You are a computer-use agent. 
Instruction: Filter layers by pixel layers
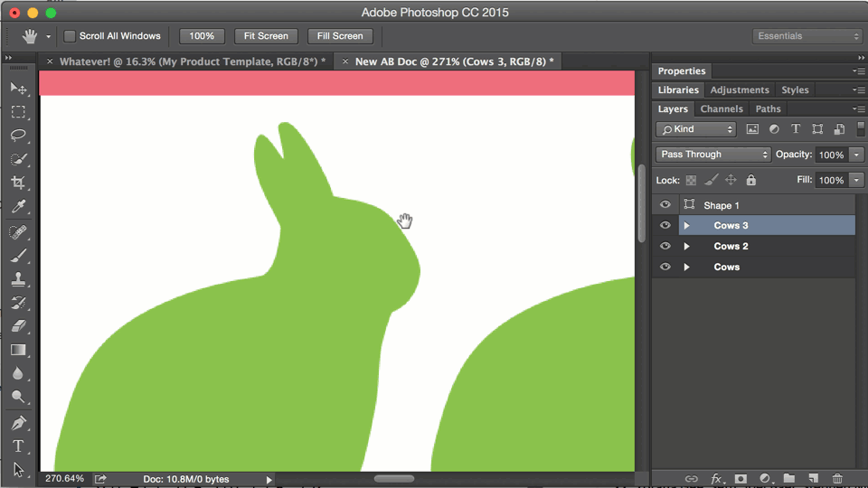pyautogui.click(x=752, y=129)
